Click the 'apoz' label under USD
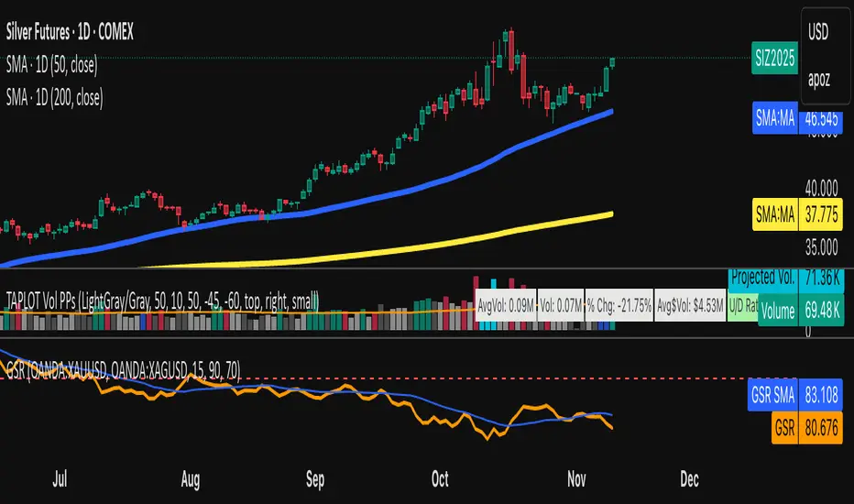Image resolution: width=854 pixels, height=504 pixels. [818, 80]
